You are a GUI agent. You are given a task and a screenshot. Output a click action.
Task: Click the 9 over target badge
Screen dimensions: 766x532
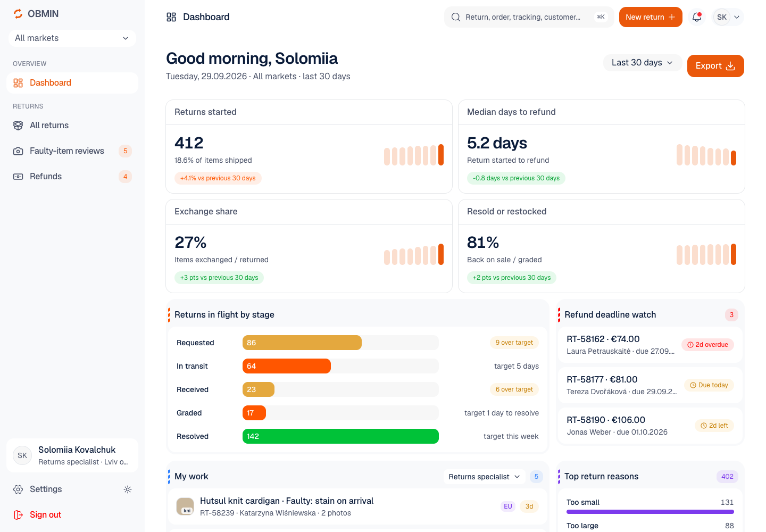click(514, 343)
